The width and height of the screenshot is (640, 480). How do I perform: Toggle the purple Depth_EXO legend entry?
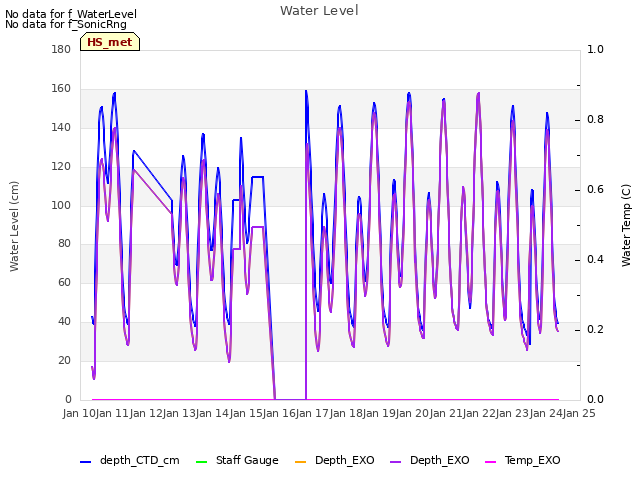pos(429,460)
